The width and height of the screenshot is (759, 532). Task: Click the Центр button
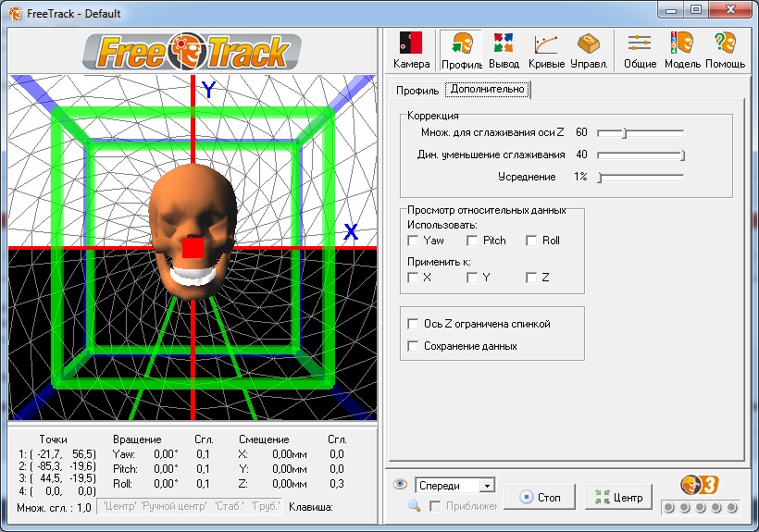[618, 497]
